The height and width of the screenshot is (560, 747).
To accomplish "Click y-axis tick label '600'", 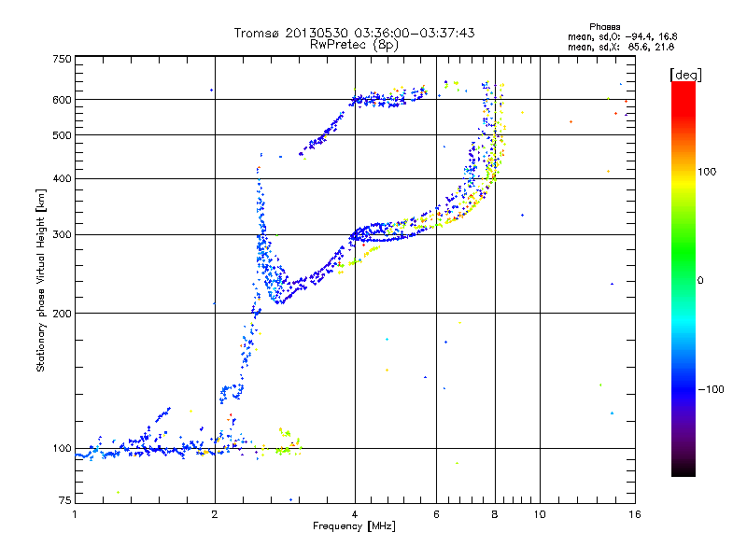I will pos(62,100).
